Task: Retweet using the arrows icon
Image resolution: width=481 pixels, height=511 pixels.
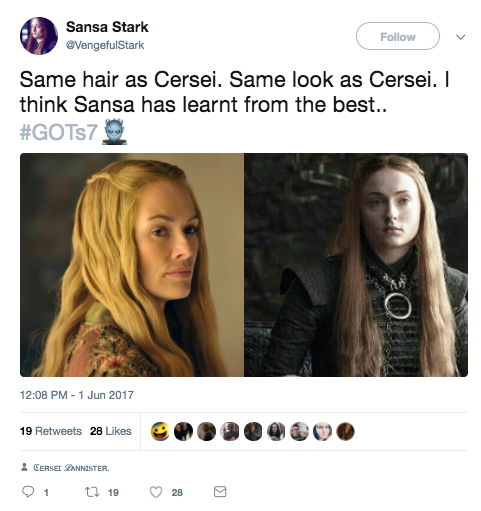Action: tap(92, 492)
